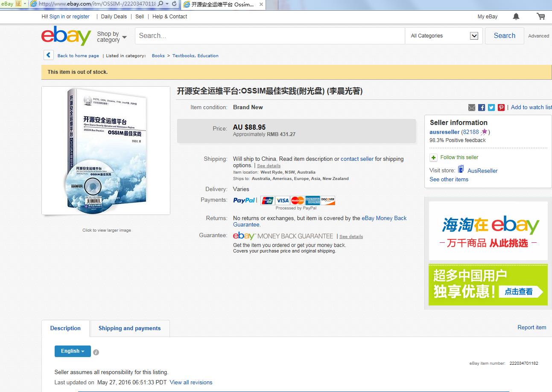Viewport: 552px width, 392px height.
Task: Click the Discover card logo
Action: pyautogui.click(x=327, y=200)
